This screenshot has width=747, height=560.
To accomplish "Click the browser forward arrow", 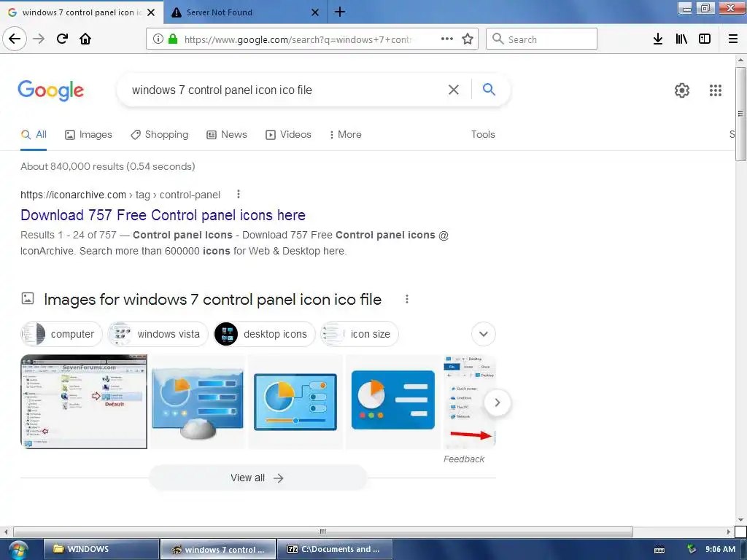I will pyautogui.click(x=39, y=39).
